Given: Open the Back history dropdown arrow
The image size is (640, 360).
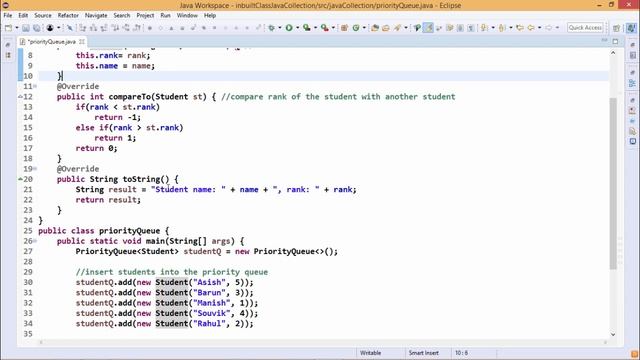Looking at the screenshot, I should click(539, 28).
